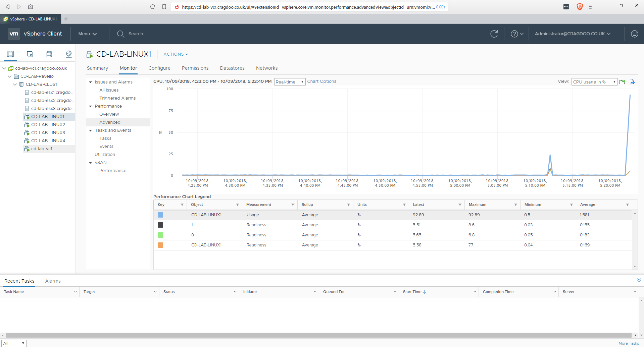Select CD-LAB-LINUX4 in inventory tree
The width and height of the screenshot is (644, 347).
point(48,141)
